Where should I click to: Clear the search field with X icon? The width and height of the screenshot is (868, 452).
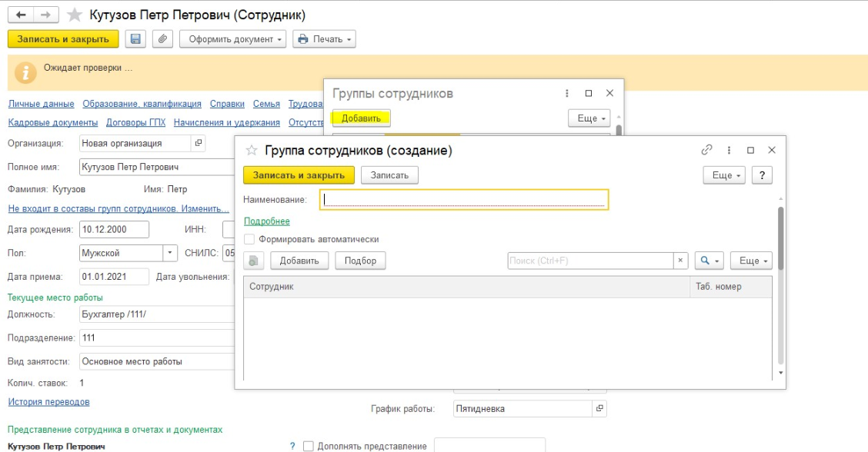680,261
